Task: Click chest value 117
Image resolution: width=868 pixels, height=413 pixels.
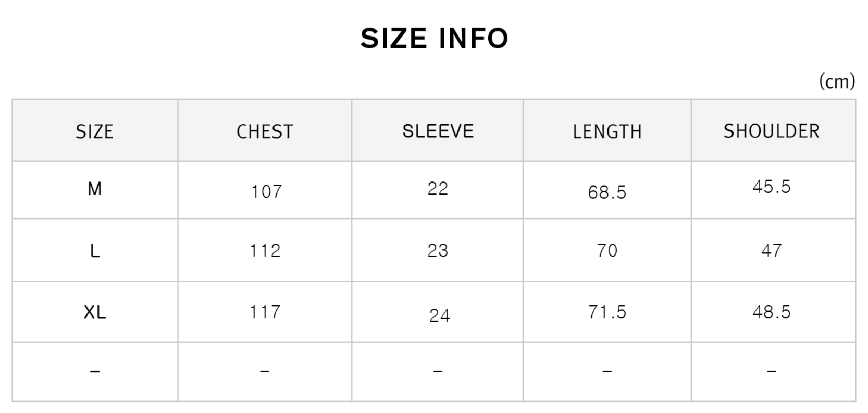Action: tap(265, 312)
